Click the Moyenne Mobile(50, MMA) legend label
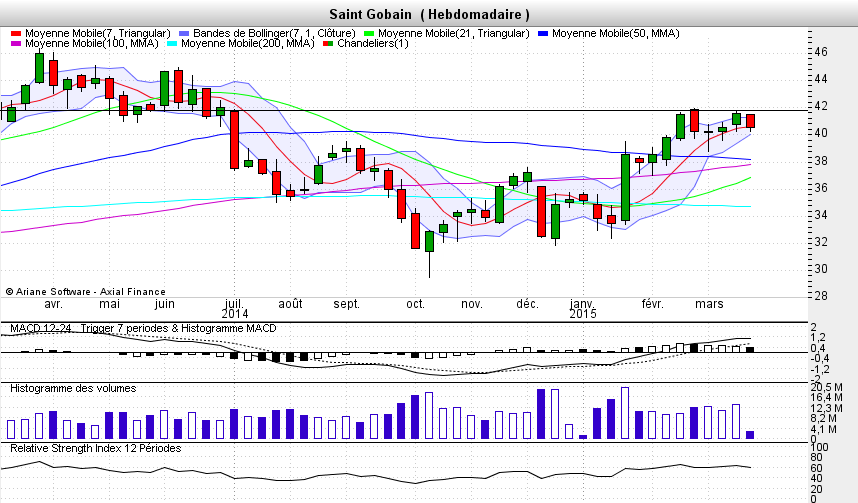858x503 pixels. (x=616, y=33)
